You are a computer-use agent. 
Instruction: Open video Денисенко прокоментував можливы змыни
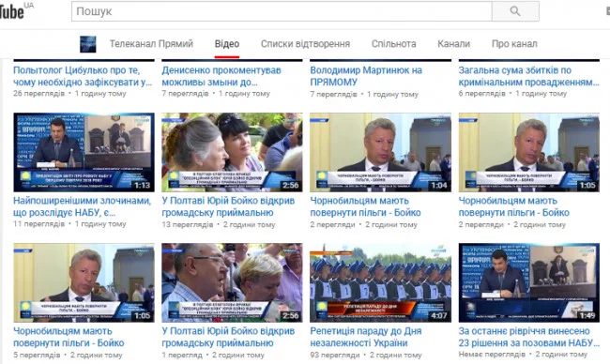(221, 76)
